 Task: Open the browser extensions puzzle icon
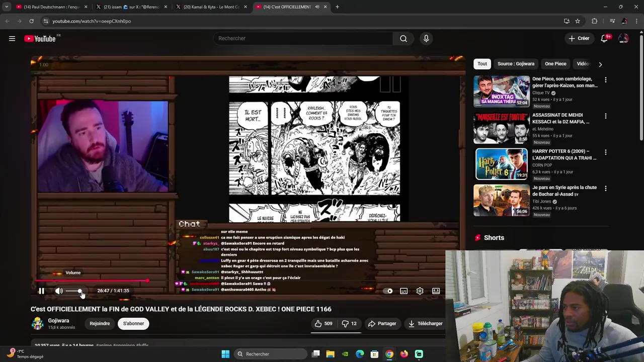click(x=595, y=21)
